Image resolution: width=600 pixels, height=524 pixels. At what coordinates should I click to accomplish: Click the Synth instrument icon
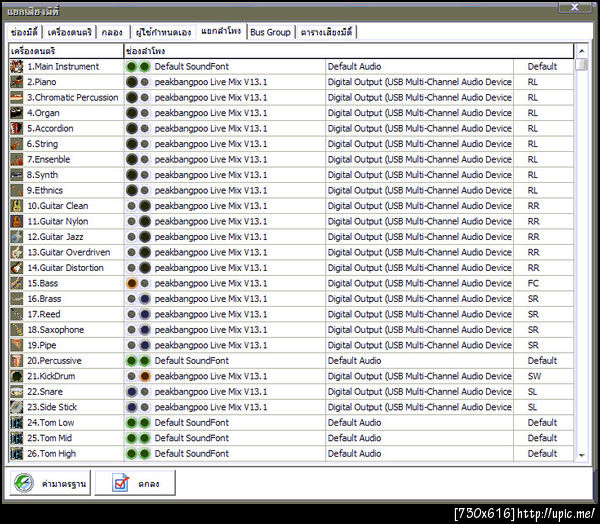(16, 175)
